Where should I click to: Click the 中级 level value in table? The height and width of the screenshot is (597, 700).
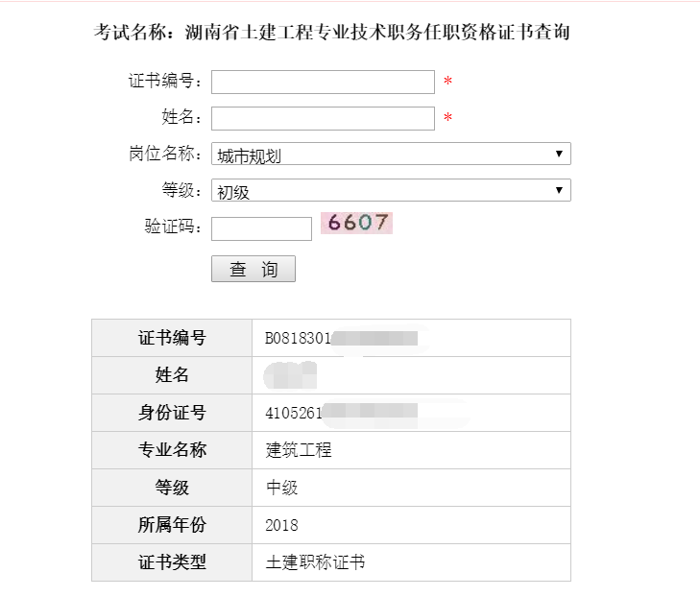click(x=282, y=488)
